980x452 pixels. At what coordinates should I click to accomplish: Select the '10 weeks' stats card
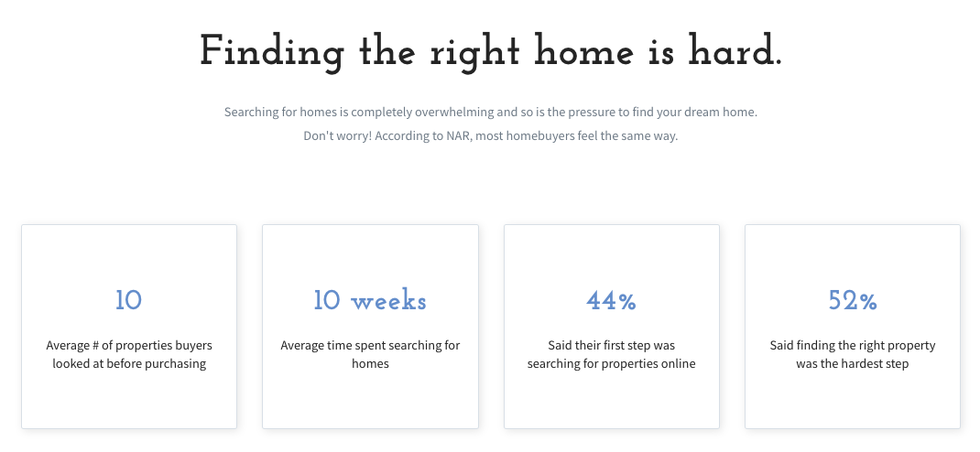(x=370, y=327)
